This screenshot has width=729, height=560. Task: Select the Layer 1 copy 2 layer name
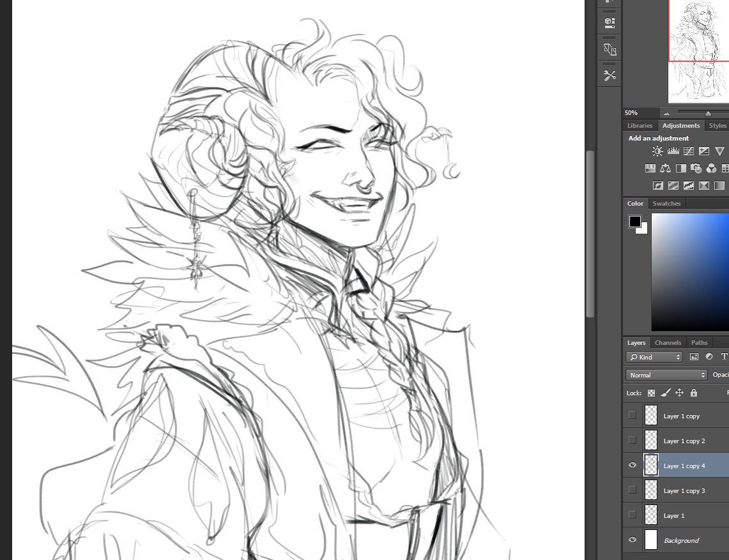pyautogui.click(x=684, y=441)
